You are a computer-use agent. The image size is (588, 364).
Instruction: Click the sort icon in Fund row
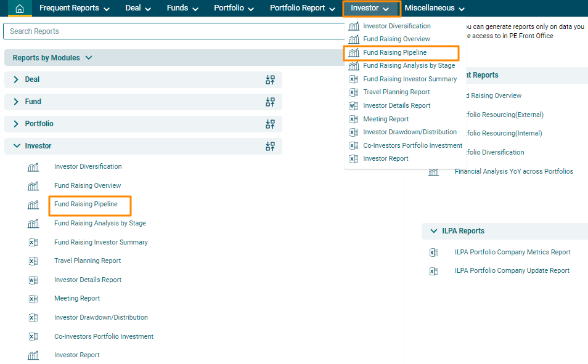click(x=270, y=102)
